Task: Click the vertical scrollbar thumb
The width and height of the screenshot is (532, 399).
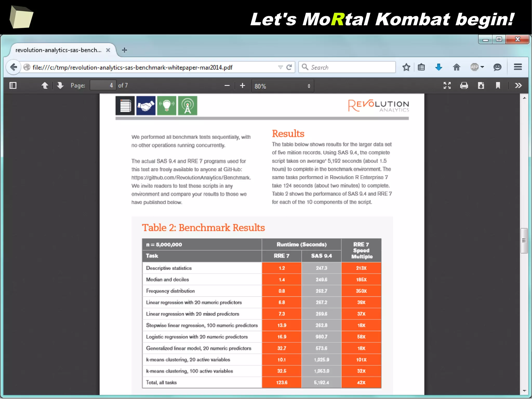Action: (x=524, y=240)
